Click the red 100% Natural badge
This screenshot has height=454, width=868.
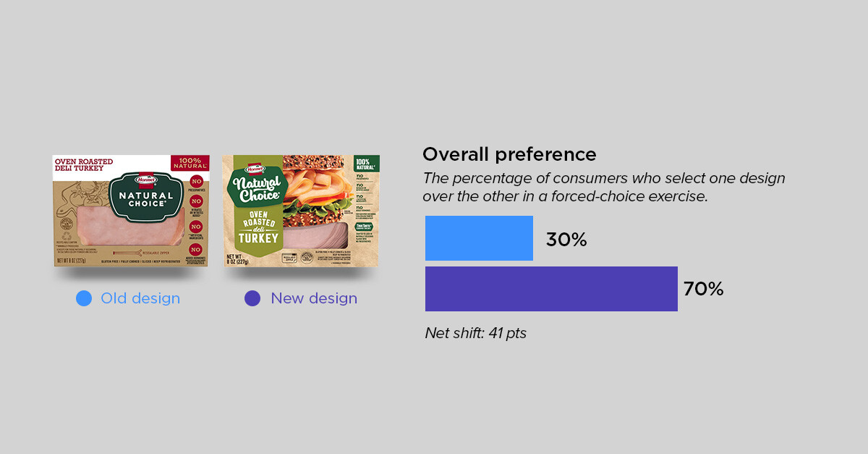tap(190, 162)
